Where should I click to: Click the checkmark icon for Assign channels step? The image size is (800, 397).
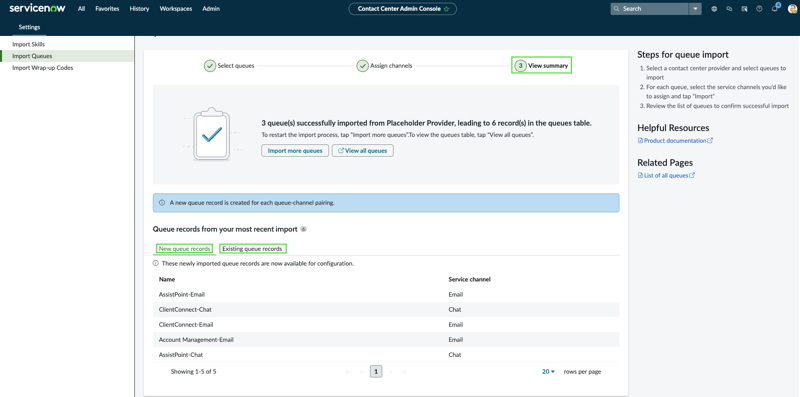tap(362, 66)
